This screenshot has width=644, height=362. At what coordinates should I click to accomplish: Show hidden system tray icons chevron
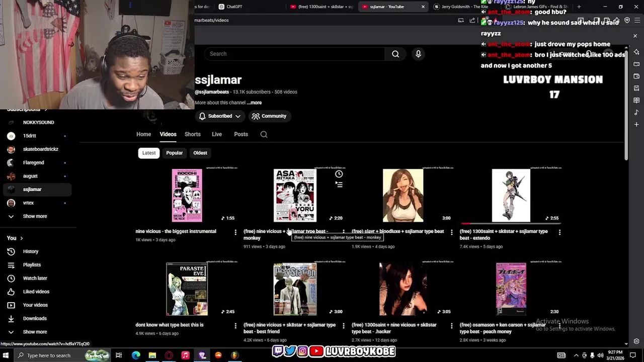pyautogui.click(x=576, y=355)
